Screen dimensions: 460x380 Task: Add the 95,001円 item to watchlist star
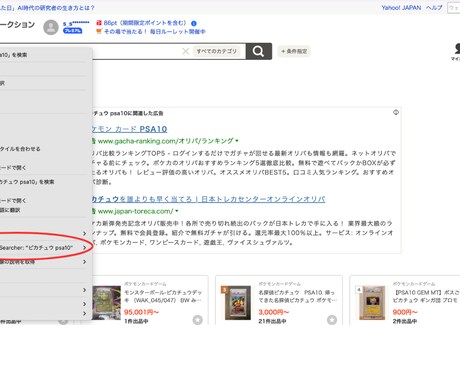[197, 320]
